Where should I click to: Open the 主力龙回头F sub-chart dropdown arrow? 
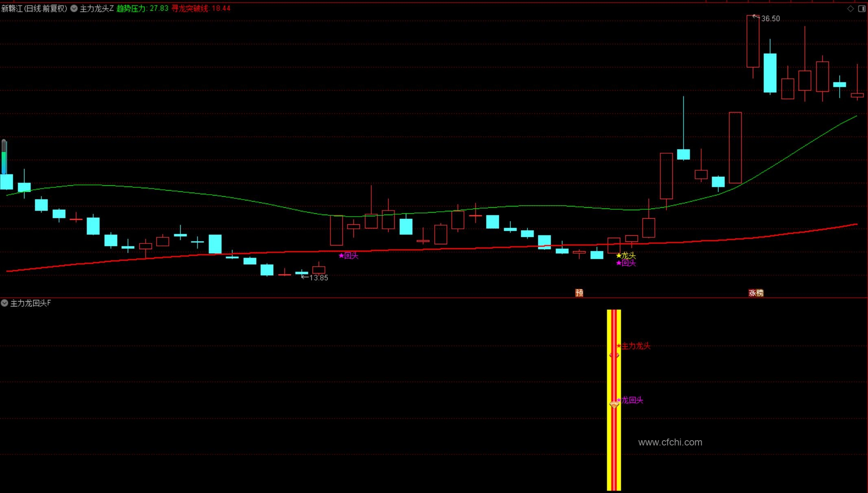tap(4, 303)
